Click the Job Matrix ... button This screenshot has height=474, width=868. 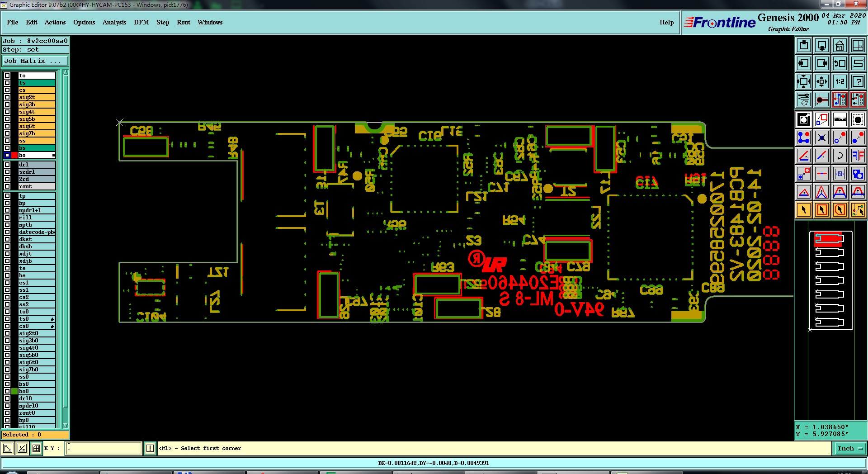click(35, 61)
